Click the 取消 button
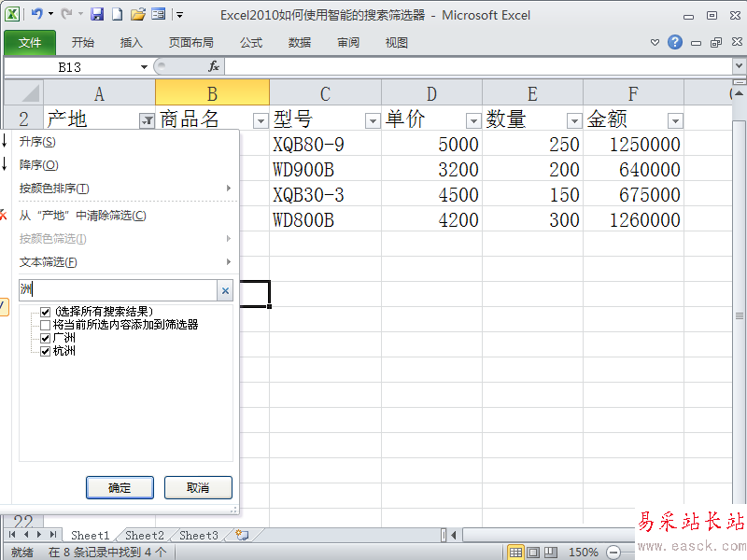The image size is (747, 560). click(x=198, y=487)
